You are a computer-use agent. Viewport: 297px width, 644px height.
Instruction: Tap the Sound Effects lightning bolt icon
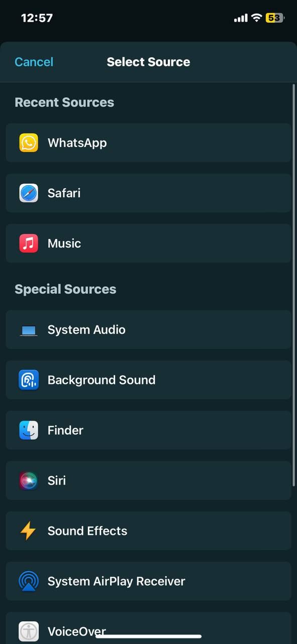29,531
